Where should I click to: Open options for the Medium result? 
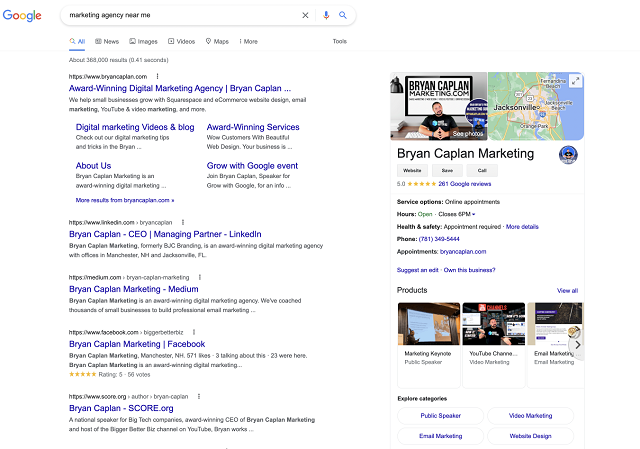200,277
